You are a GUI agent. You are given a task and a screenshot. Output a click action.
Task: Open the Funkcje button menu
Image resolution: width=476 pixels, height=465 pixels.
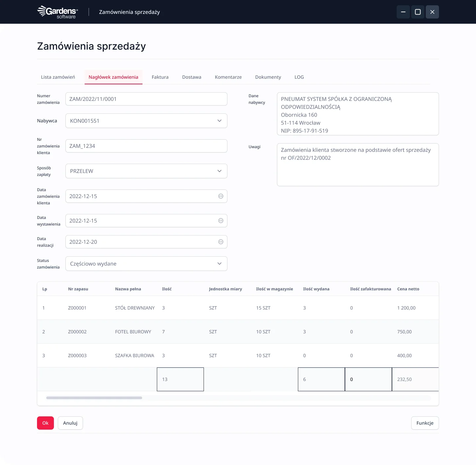[425, 423]
